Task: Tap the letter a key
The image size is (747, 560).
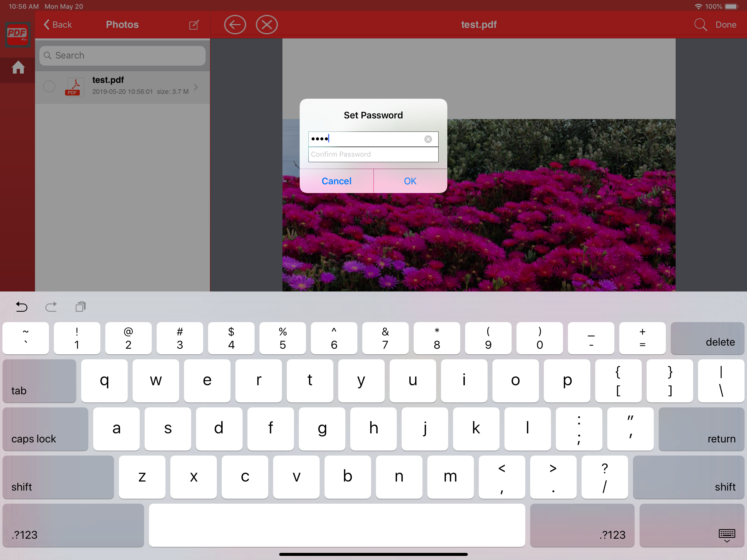Action: point(116,429)
